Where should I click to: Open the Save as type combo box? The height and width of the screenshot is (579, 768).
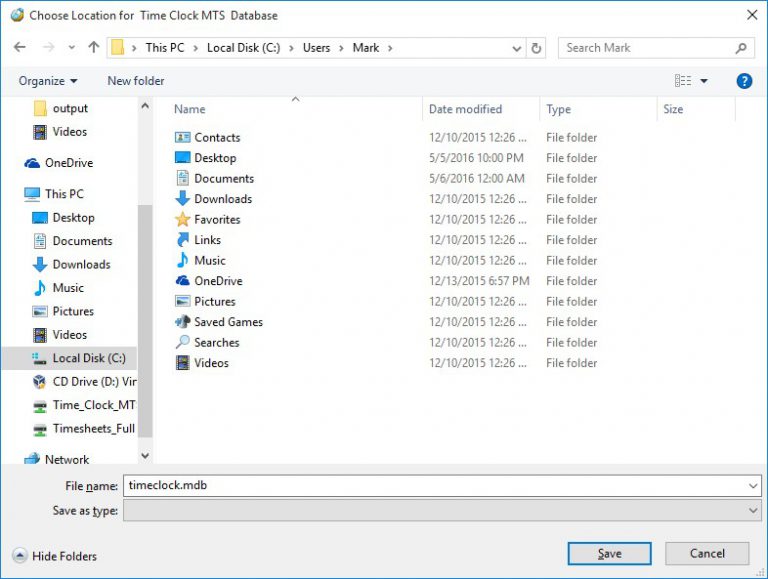click(442, 510)
